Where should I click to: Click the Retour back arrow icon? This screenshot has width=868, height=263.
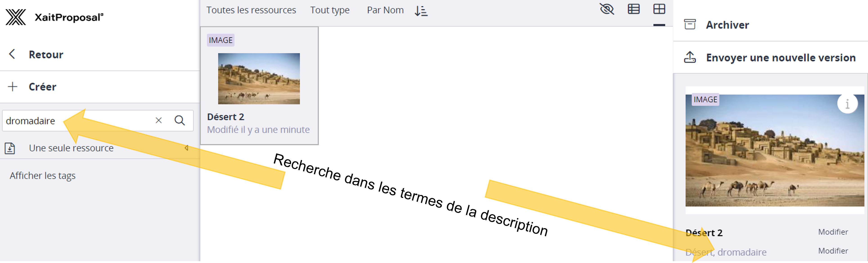(12, 54)
